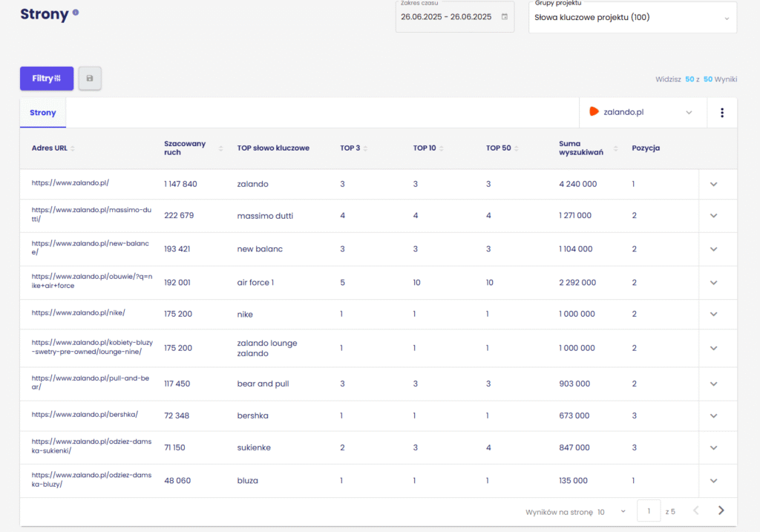Sort by Szacowany ruch column arrows
Image resolution: width=760 pixels, height=532 pixels.
(x=221, y=148)
